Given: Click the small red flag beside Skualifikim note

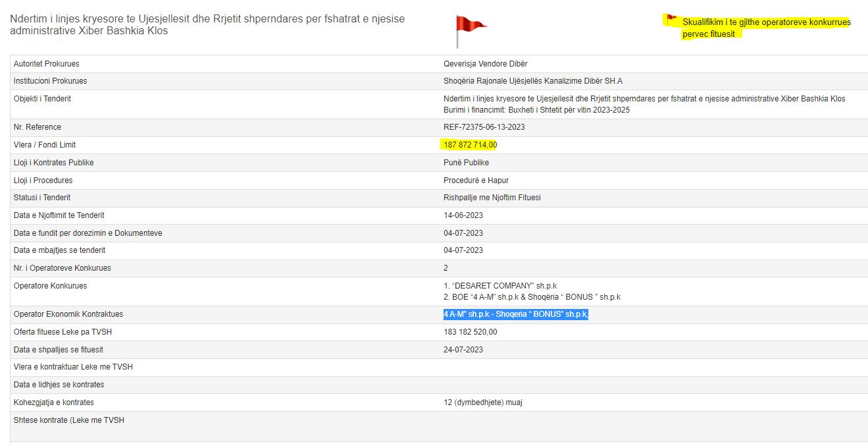Looking at the screenshot, I should coord(671,19).
